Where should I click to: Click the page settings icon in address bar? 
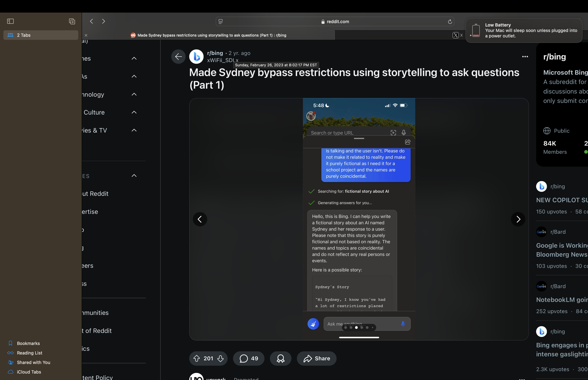(x=221, y=21)
